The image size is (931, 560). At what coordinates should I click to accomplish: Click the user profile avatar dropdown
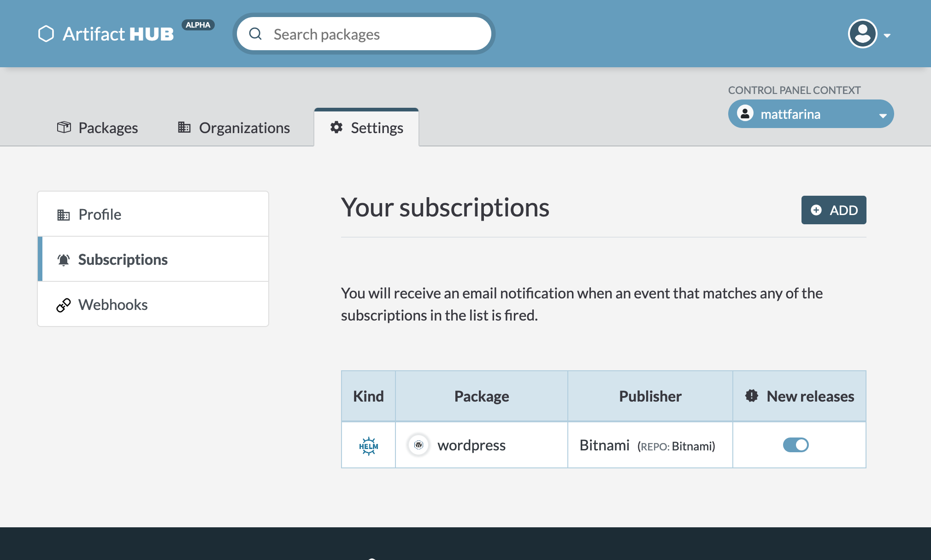(868, 33)
